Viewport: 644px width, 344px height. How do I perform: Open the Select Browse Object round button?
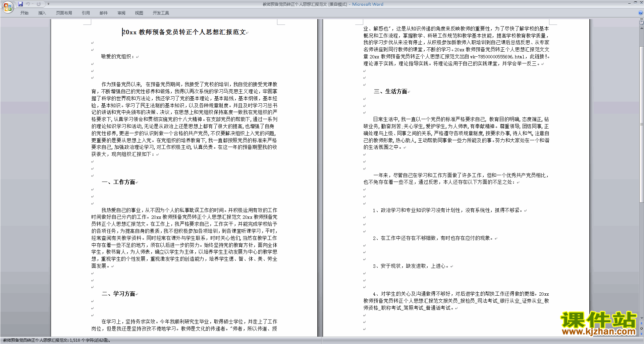point(642,328)
